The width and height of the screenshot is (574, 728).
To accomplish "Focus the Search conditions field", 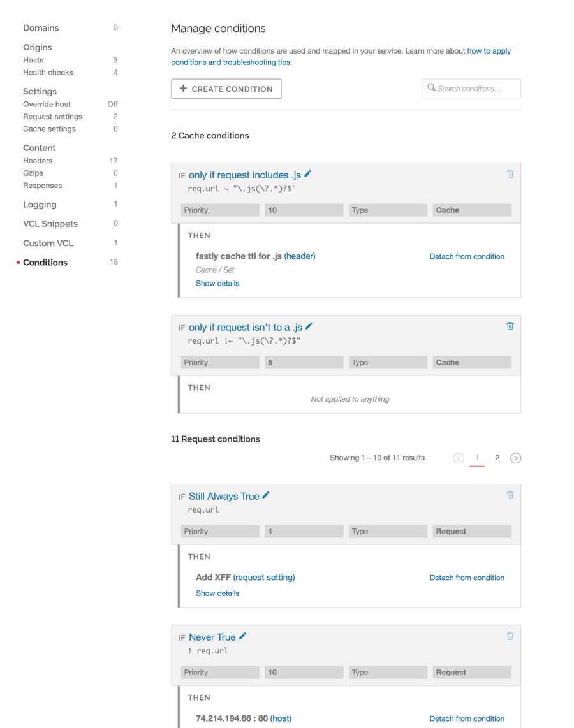I will [x=472, y=89].
